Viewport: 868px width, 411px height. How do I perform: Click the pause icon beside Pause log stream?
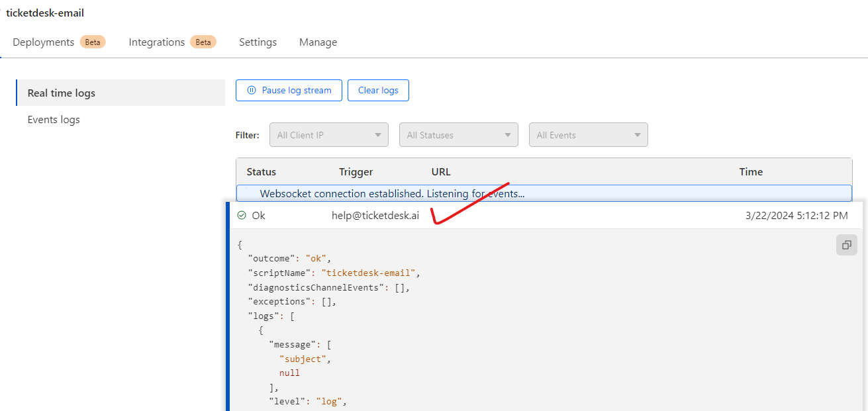(x=252, y=91)
